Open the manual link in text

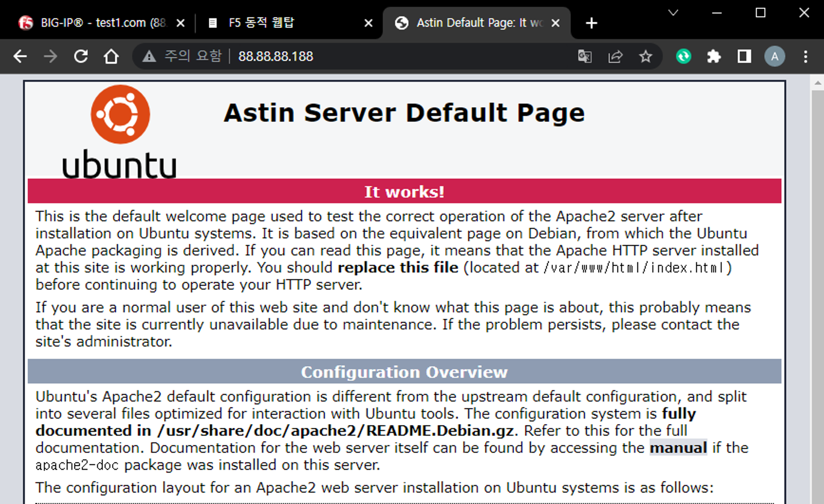point(678,448)
